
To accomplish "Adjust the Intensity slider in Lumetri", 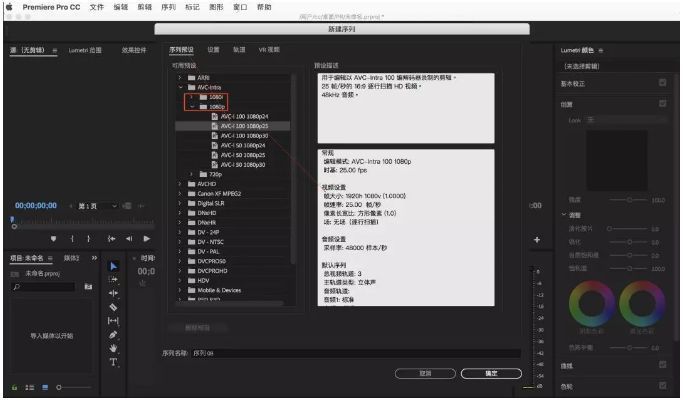I will [x=629, y=200].
